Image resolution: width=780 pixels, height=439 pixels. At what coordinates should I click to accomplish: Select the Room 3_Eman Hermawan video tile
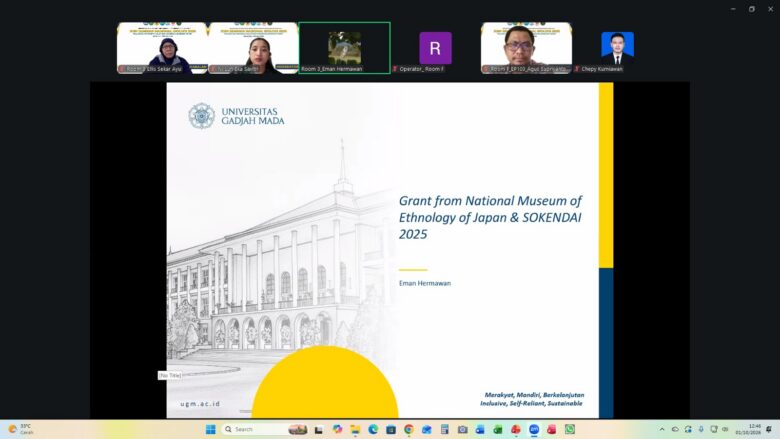344,48
